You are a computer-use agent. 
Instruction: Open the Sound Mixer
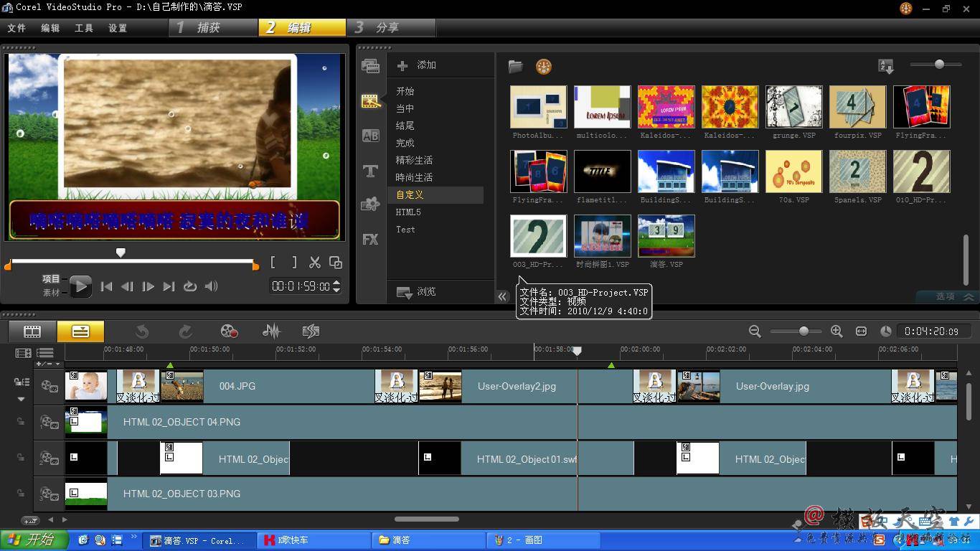point(271,331)
